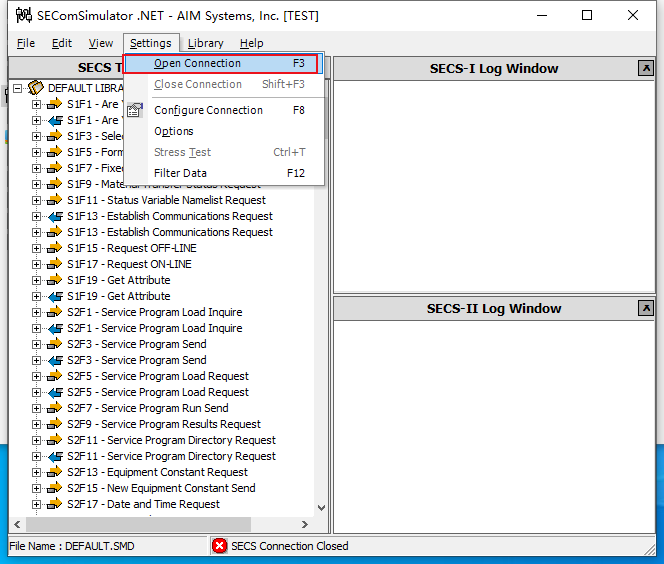Click blue arrow icon of S1F19 Get Attribute
Image resolution: width=664 pixels, height=564 pixels.
click(55, 296)
